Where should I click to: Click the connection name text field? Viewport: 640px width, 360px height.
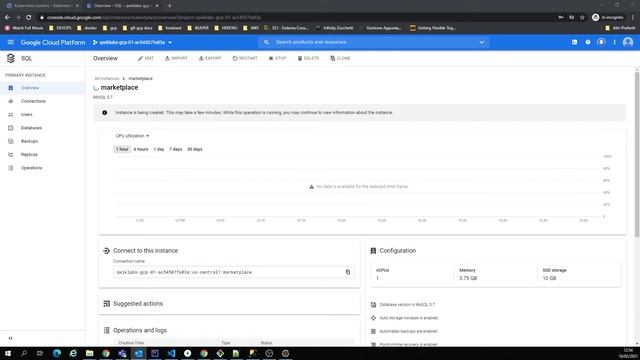pyautogui.click(x=233, y=272)
